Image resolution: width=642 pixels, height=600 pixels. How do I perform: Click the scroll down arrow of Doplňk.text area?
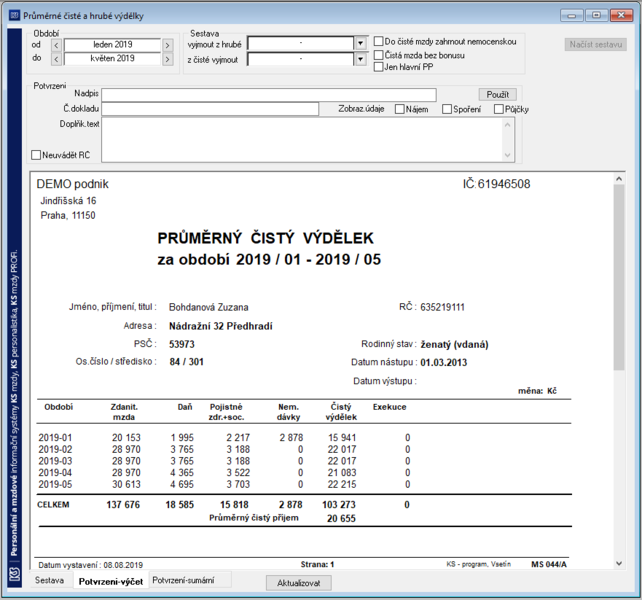(508, 155)
